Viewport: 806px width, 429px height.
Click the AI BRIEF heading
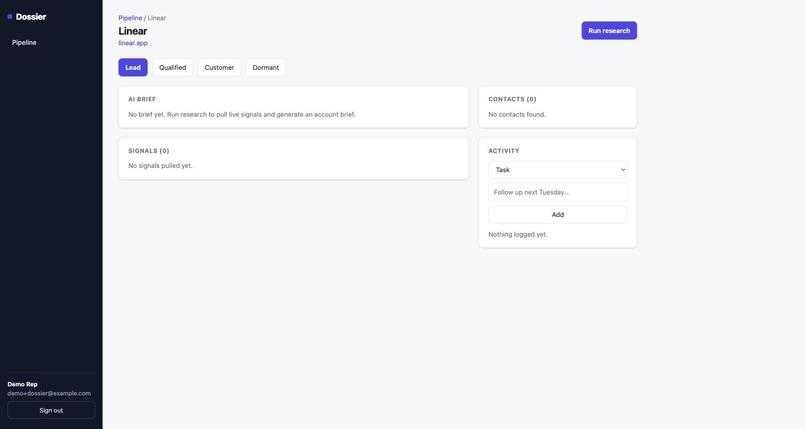coord(142,99)
